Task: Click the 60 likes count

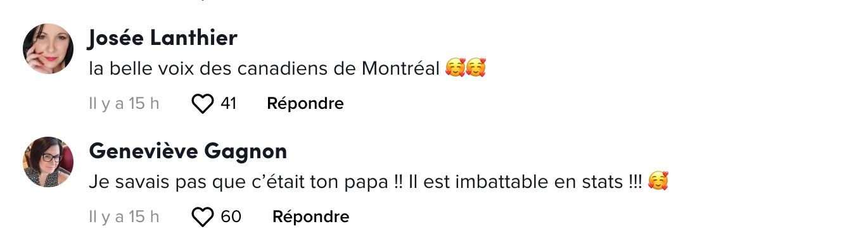Action: [x=231, y=216]
